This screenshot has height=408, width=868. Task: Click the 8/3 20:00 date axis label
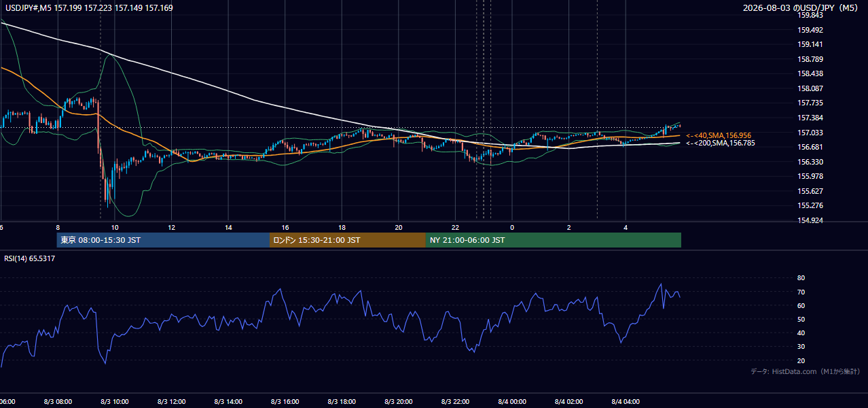coord(399,402)
